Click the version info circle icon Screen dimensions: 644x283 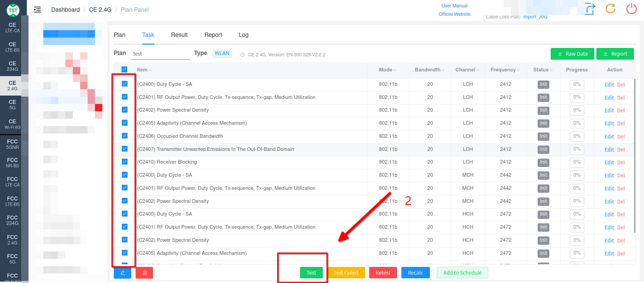242,55
